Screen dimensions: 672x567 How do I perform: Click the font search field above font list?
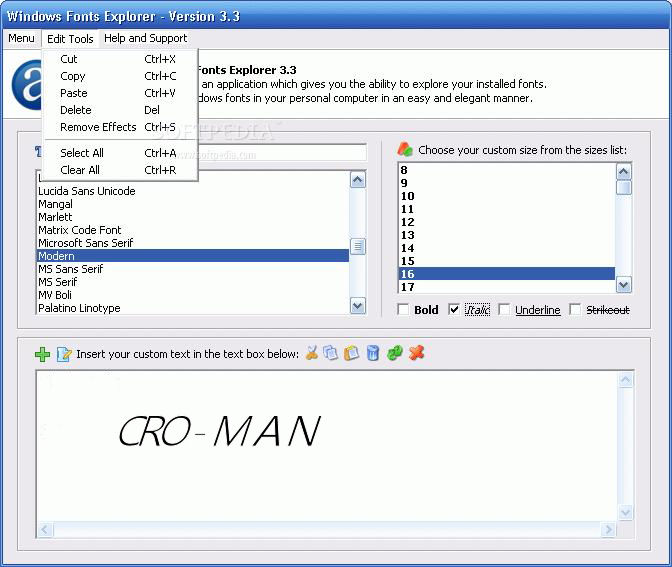pyautogui.click(x=282, y=153)
